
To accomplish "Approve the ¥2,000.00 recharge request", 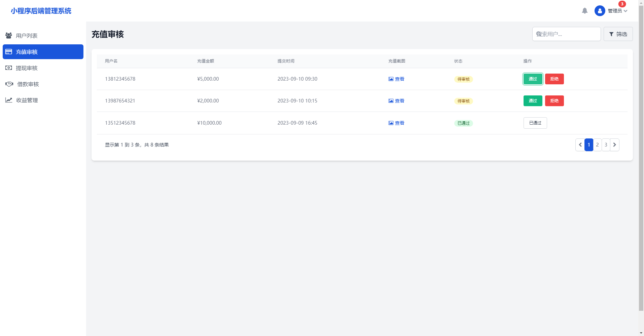I will coord(533,101).
